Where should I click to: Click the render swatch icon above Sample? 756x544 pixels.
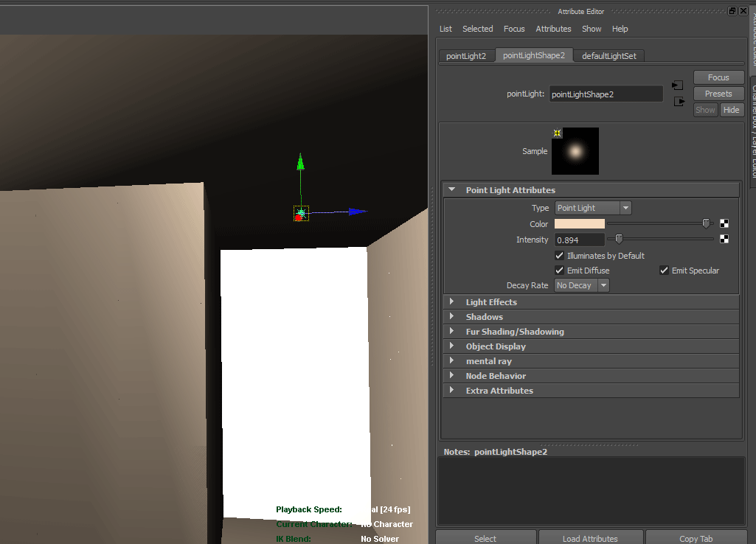[x=557, y=133]
